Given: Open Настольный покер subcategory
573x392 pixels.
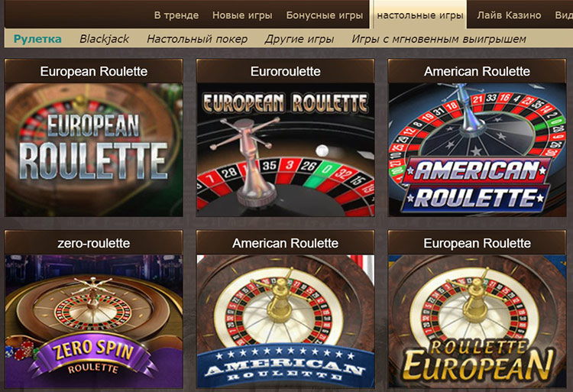Looking at the screenshot, I should tap(197, 39).
